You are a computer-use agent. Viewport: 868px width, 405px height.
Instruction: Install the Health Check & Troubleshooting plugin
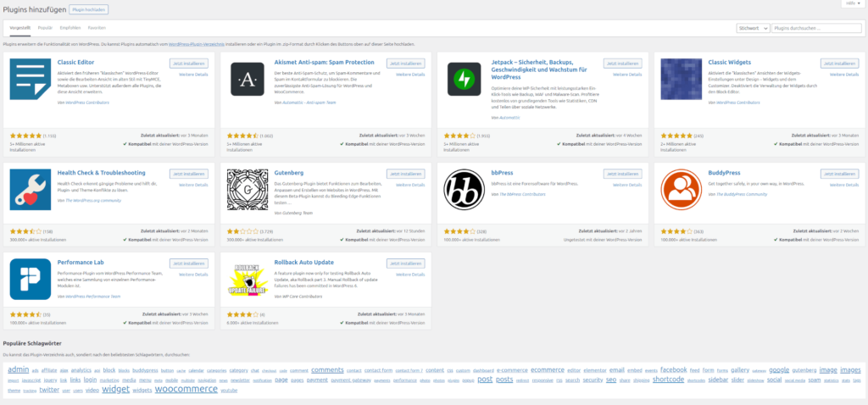[x=189, y=175]
